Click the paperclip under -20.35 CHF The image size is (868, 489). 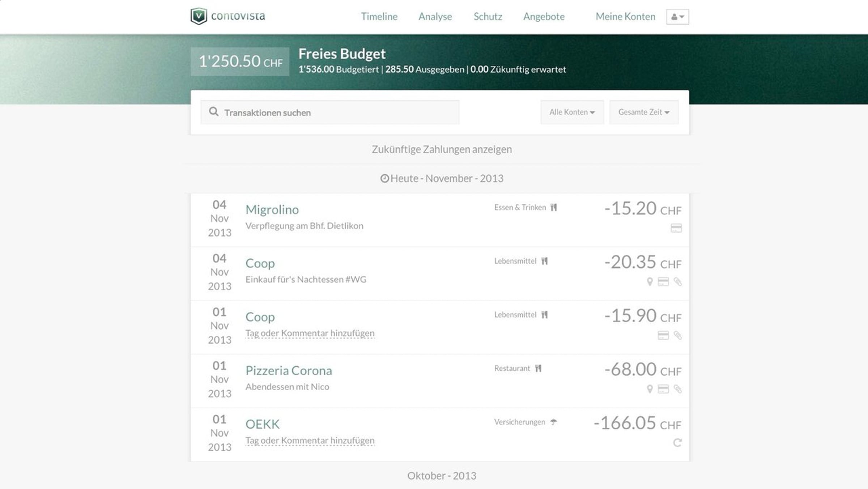678,282
